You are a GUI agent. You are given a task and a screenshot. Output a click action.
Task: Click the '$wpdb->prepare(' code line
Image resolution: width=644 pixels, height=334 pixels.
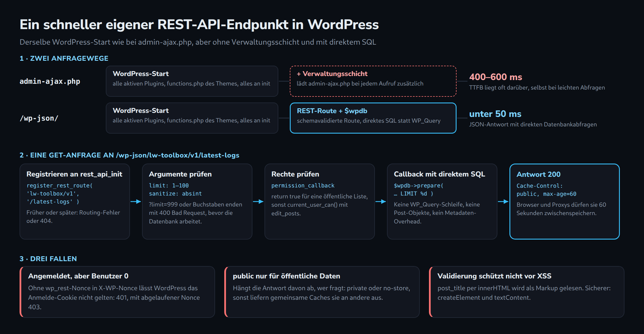[x=419, y=186]
